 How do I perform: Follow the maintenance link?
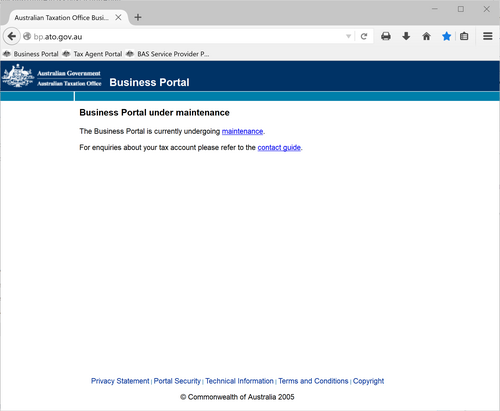click(242, 131)
